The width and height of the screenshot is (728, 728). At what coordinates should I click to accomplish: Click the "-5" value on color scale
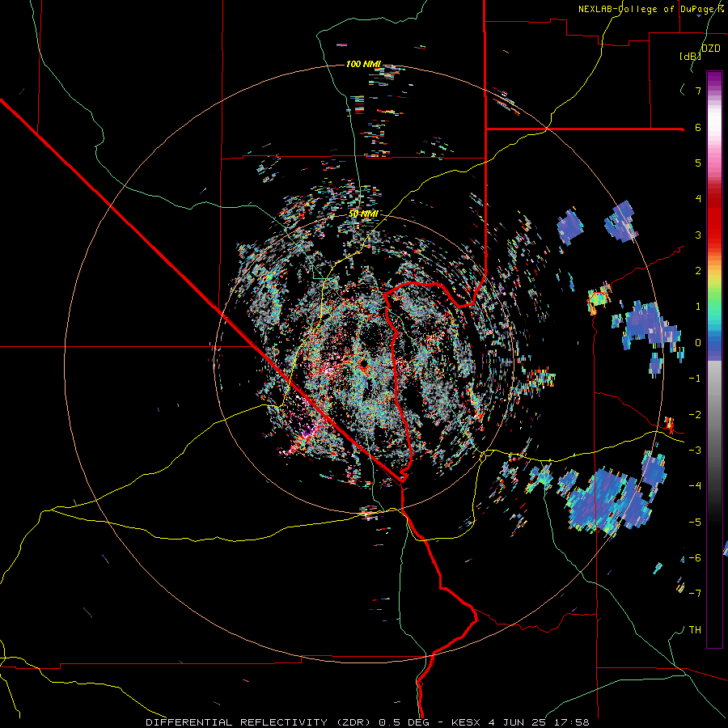(x=695, y=522)
